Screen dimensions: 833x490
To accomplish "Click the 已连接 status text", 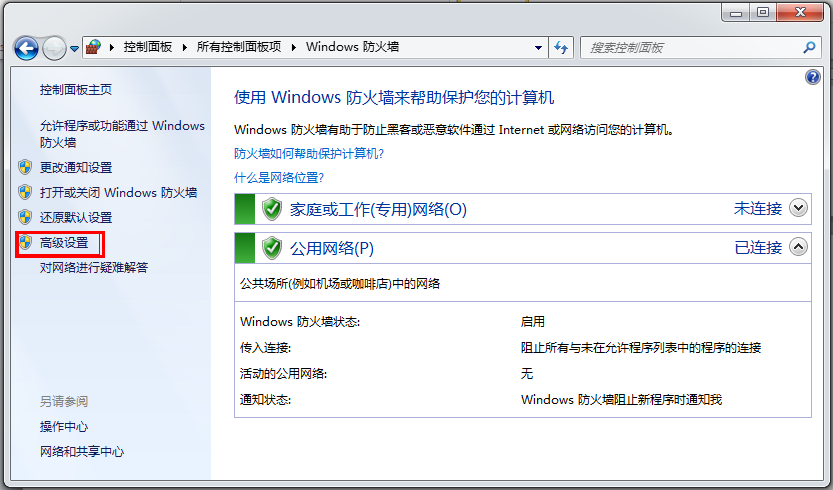I will click(758, 248).
